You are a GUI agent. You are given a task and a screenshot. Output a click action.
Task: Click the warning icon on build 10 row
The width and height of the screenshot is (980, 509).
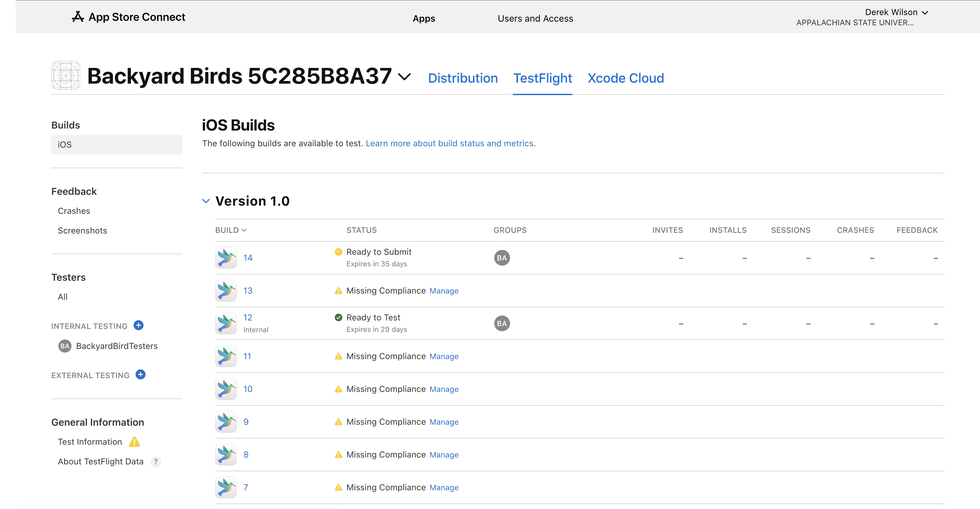(338, 389)
